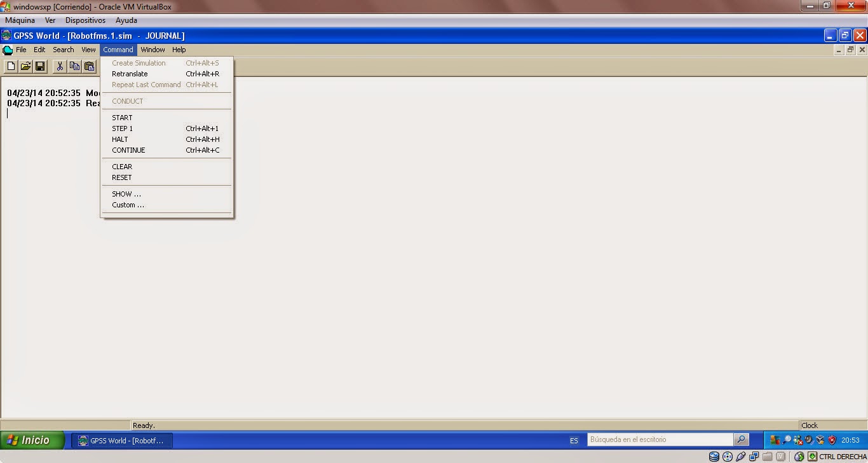Open the Window menu
Screen dimensions: 868x463
(x=153, y=50)
